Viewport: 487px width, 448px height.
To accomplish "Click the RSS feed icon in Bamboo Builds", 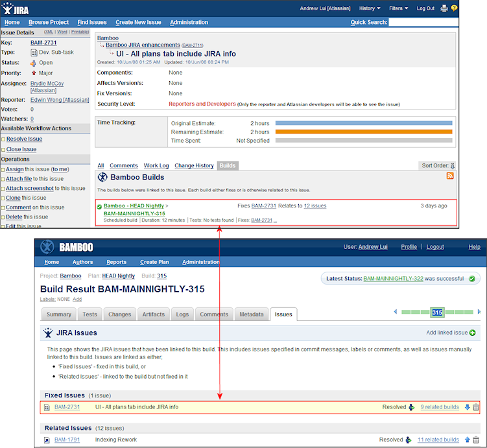I will [x=450, y=176].
